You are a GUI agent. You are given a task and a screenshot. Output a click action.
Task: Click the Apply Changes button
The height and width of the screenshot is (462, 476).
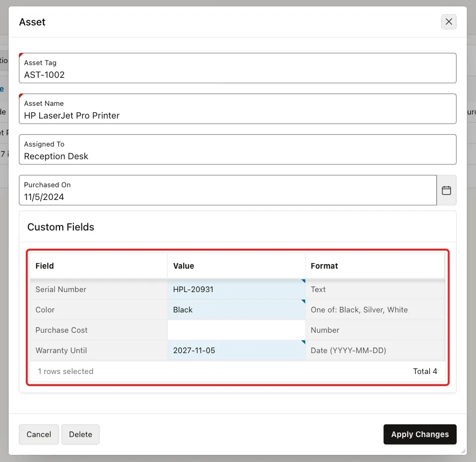[420, 434]
